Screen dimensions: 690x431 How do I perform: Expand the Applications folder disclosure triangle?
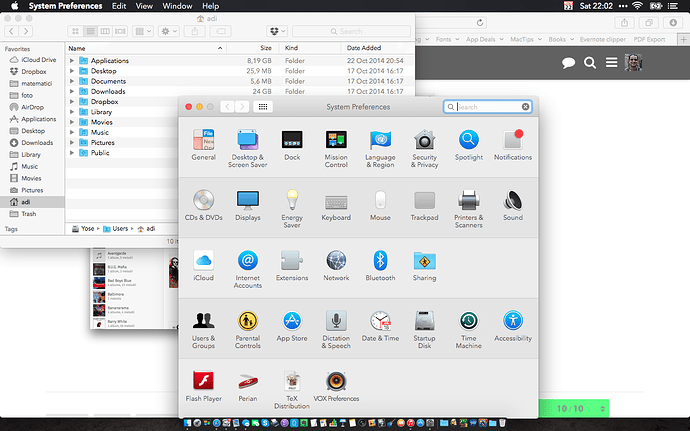73,61
